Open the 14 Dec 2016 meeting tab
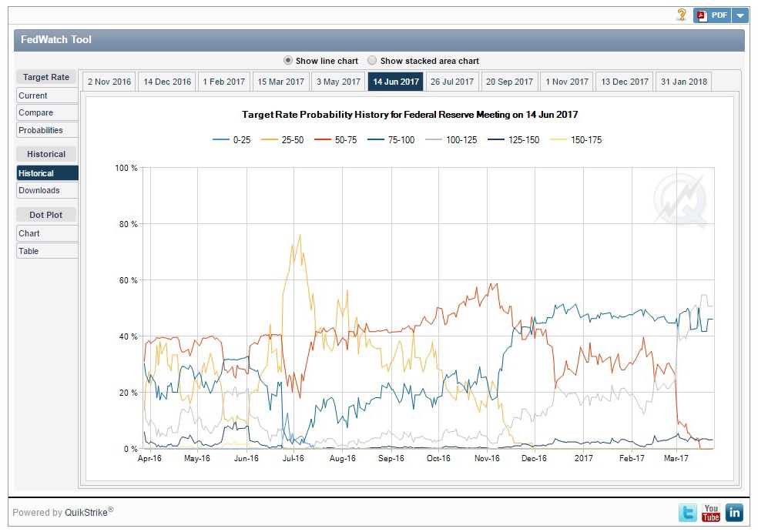Screen dimensions: 758x532 tap(167, 82)
